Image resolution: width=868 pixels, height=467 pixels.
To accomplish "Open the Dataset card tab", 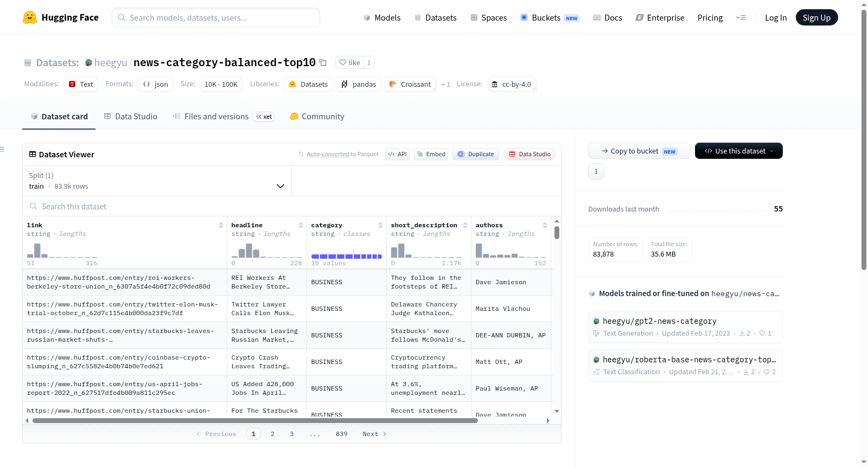I will (x=59, y=117).
